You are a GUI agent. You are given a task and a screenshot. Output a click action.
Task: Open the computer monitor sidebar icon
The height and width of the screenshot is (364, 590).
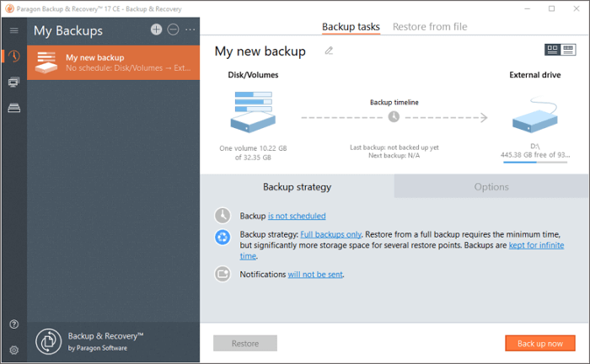point(14,82)
